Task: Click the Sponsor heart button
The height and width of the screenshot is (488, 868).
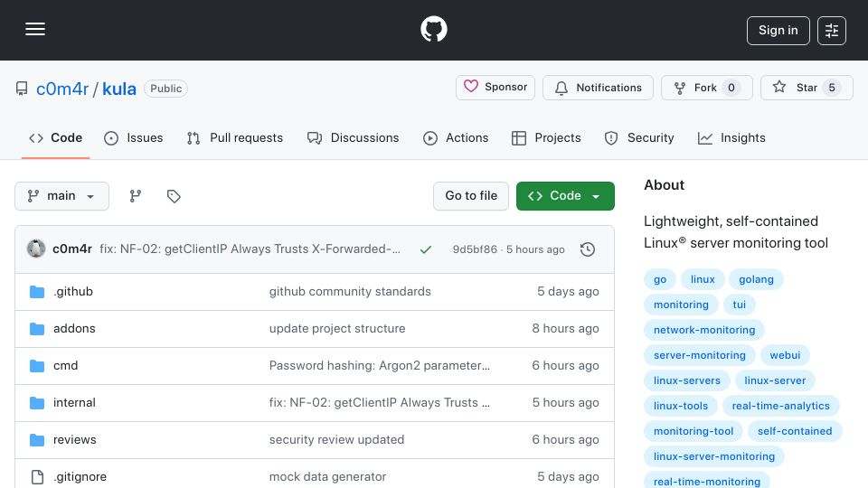Action: tap(495, 88)
